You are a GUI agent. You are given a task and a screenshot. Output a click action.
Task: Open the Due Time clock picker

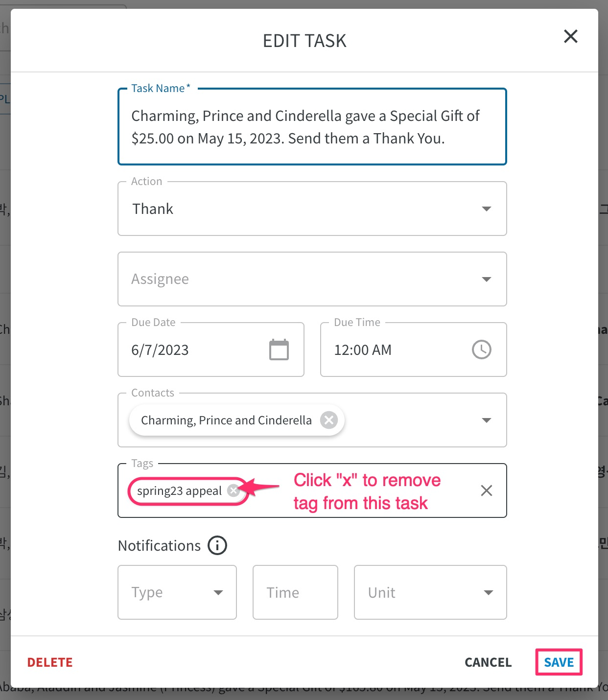482,350
